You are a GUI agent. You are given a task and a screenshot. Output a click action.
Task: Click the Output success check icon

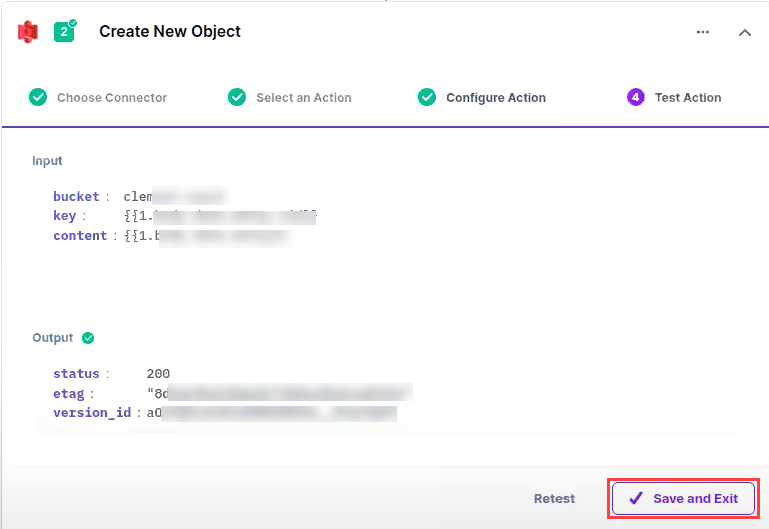click(x=88, y=338)
